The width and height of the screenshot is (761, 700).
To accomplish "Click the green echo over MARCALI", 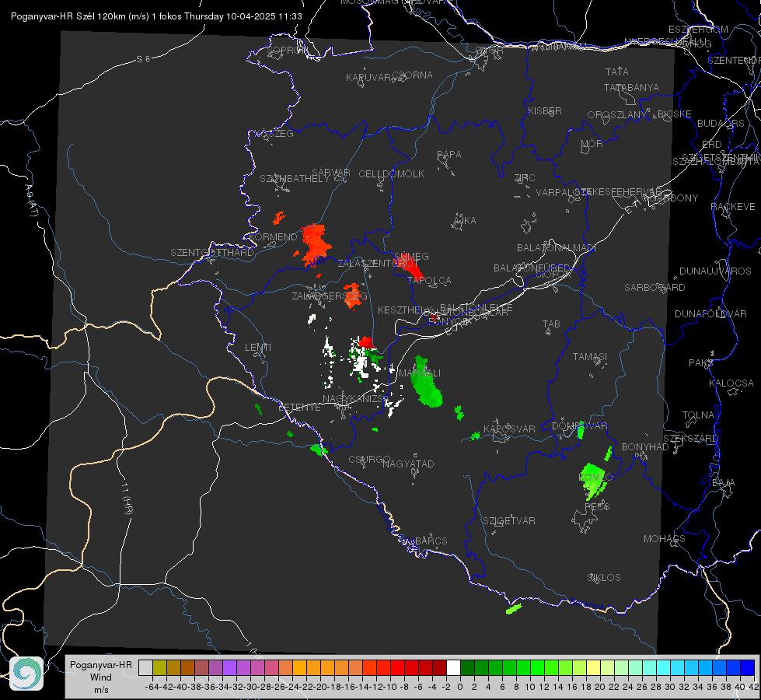I will [x=426, y=383].
